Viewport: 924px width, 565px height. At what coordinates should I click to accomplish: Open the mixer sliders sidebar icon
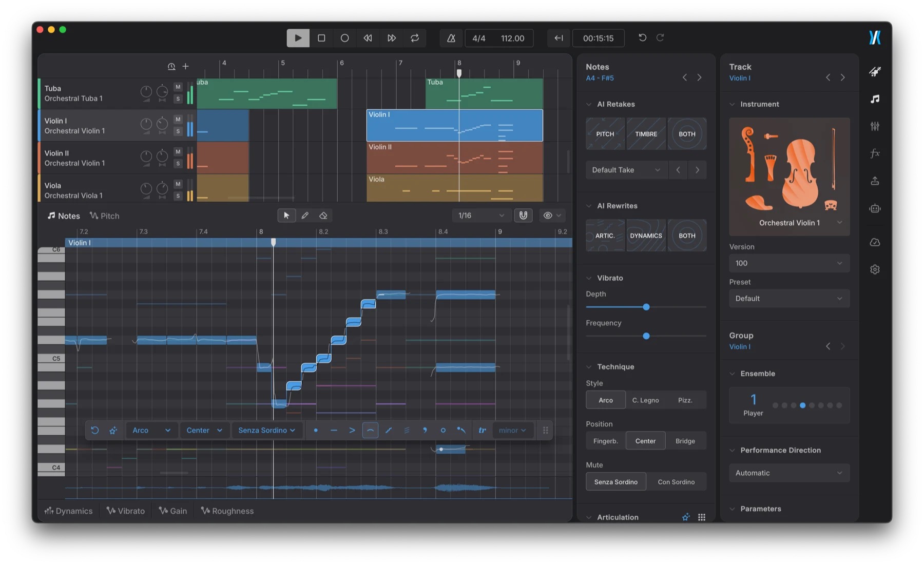[875, 126]
